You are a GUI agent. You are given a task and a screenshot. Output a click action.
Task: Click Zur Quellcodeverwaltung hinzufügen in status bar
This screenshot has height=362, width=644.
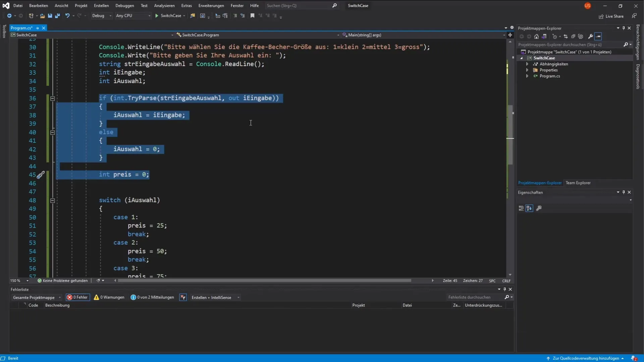pyautogui.click(x=585, y=358)
